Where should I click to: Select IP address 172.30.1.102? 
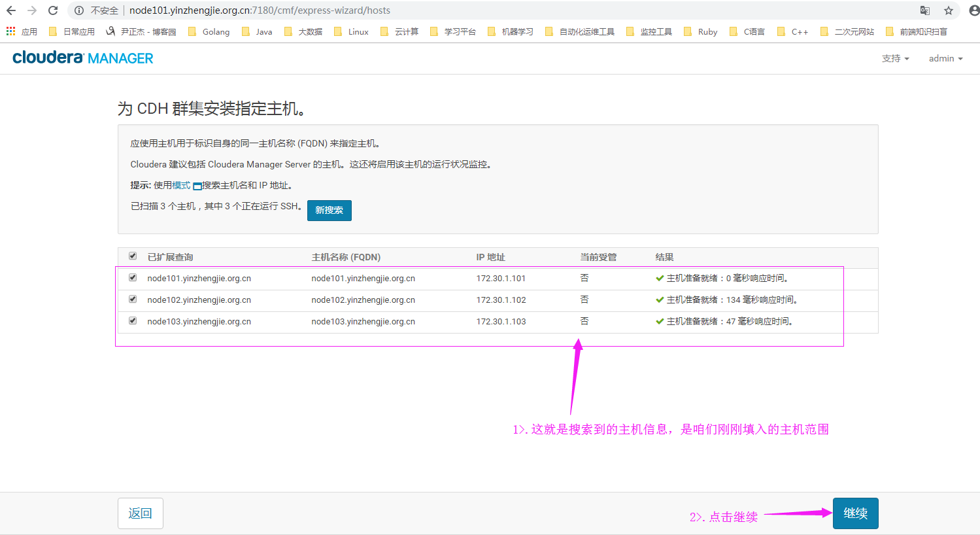click(x=501, y=300)
